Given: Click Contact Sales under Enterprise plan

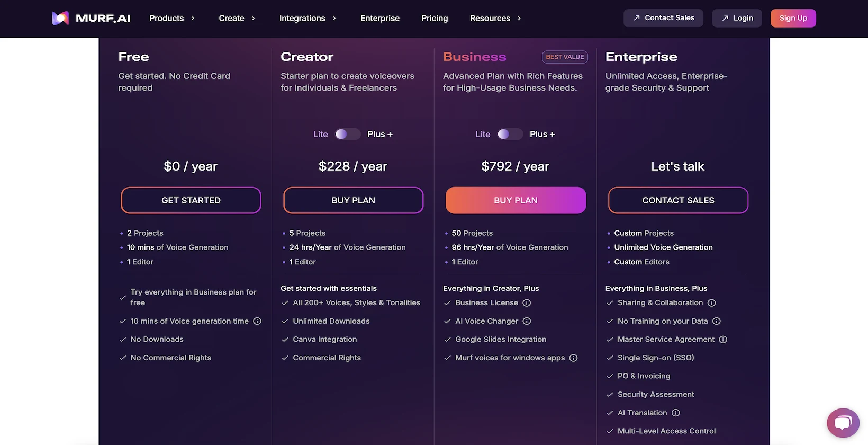Looking at the screenshot, I should (x=678, y=200).
